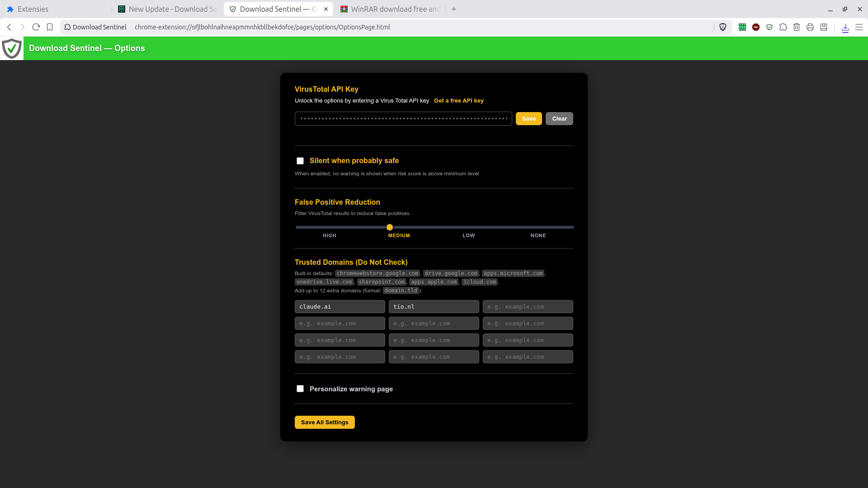Enable Silent when probably safe checkbox
Screen dimensions: 868x488
300,161
